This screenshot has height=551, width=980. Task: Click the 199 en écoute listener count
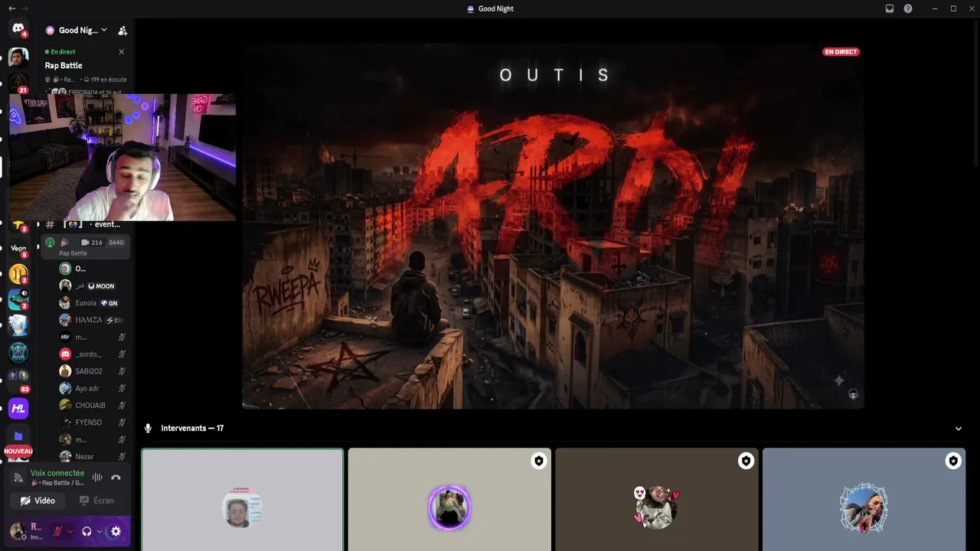pos(105,80)
